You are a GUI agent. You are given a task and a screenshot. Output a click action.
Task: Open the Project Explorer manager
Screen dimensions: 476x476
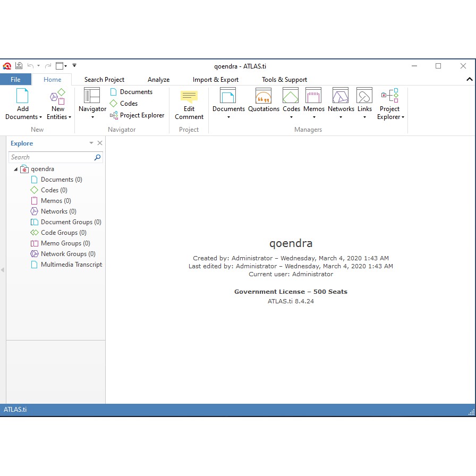(x=390, y=104)
